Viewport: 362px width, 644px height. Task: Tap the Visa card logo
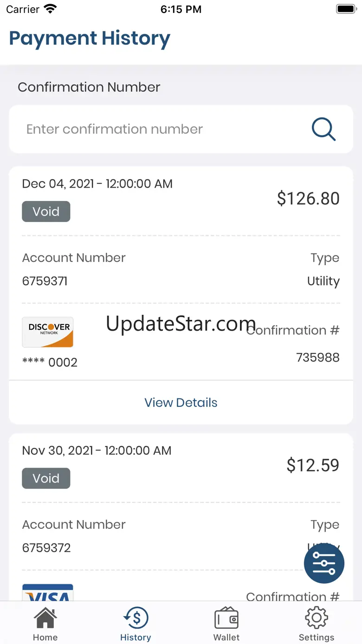(x=48, y=593)
